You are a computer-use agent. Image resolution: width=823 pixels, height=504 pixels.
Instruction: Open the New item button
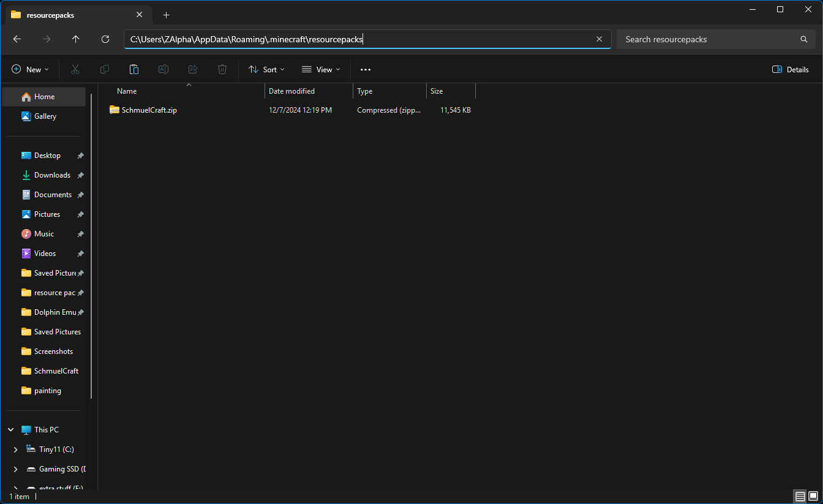[x=30, y=70]
